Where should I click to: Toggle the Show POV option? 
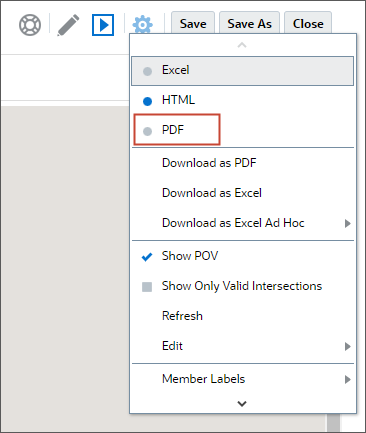pos(242,256)
